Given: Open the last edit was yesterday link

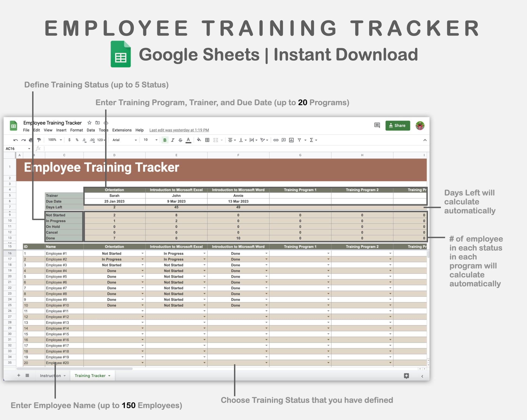Looking at the screenshot, I should pyautogui.click(x=179, y=130).
